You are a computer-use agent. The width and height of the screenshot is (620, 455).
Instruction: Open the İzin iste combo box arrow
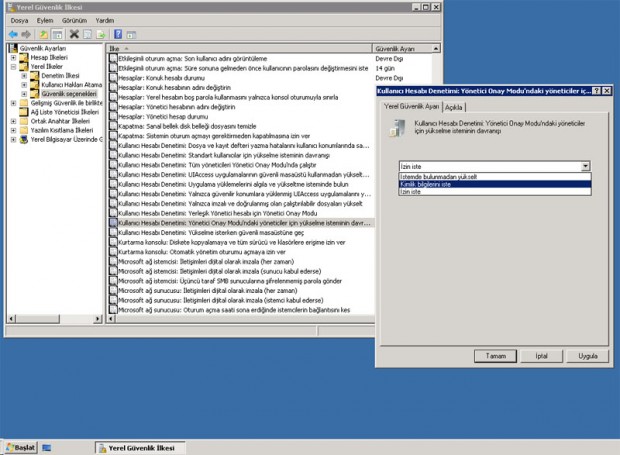[586, 166]
